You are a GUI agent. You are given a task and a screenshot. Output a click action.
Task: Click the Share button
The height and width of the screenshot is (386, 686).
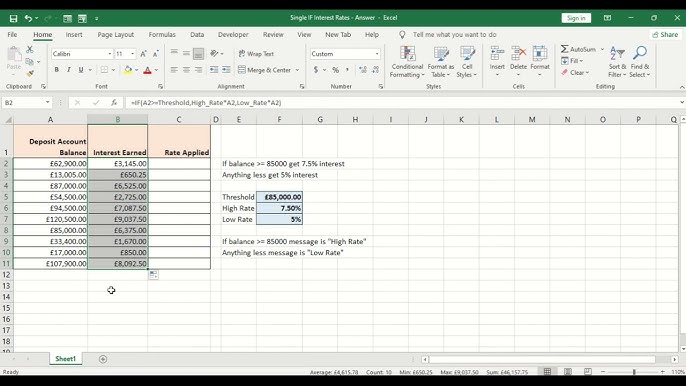point(665,35)
